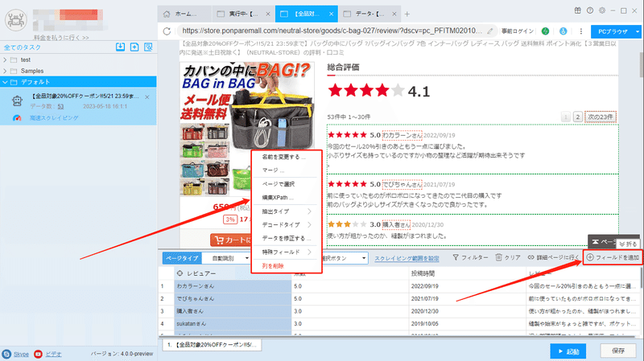Click the green lightning icon in address bar

click(546, 31)
